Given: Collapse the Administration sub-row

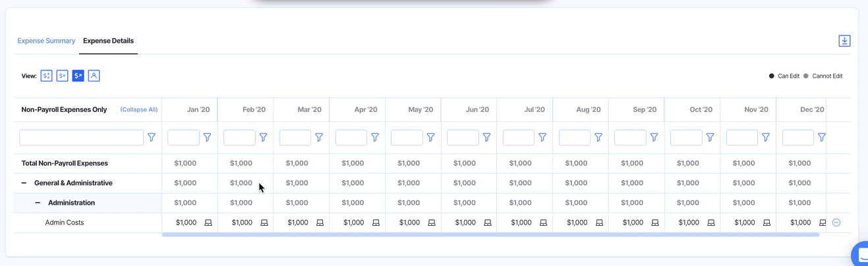Looking at the screenshot, I should coord(38,203).
